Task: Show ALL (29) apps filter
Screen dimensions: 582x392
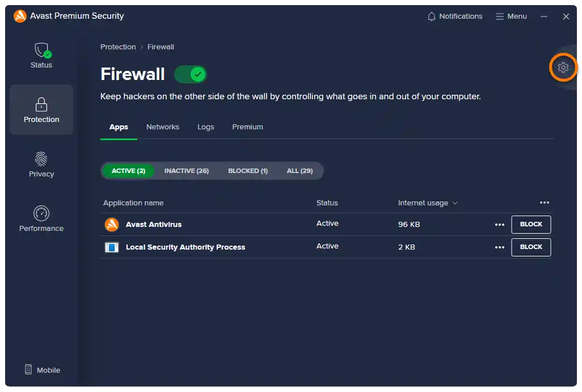Action: pyautogui.click(x=300, y=171)
